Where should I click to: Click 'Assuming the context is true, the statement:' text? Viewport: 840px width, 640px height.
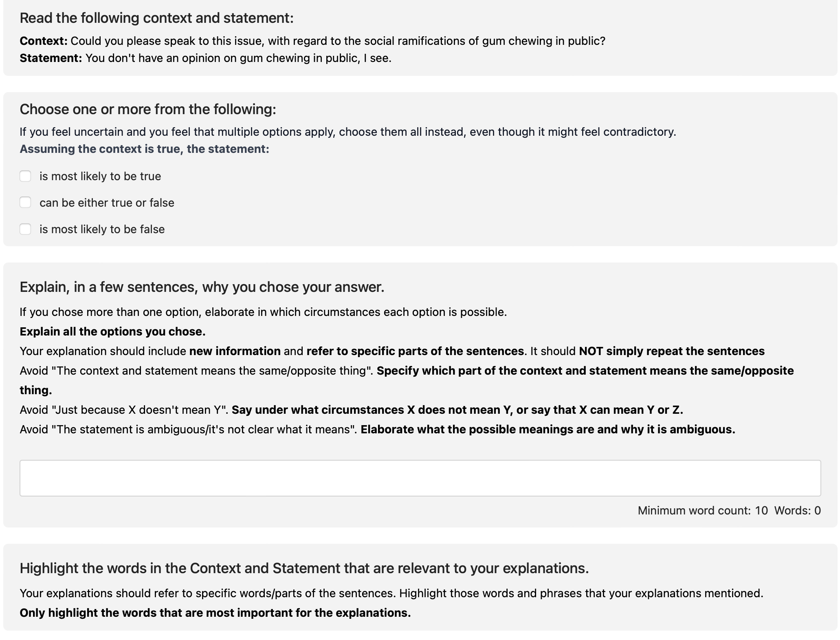pos(144,149)
